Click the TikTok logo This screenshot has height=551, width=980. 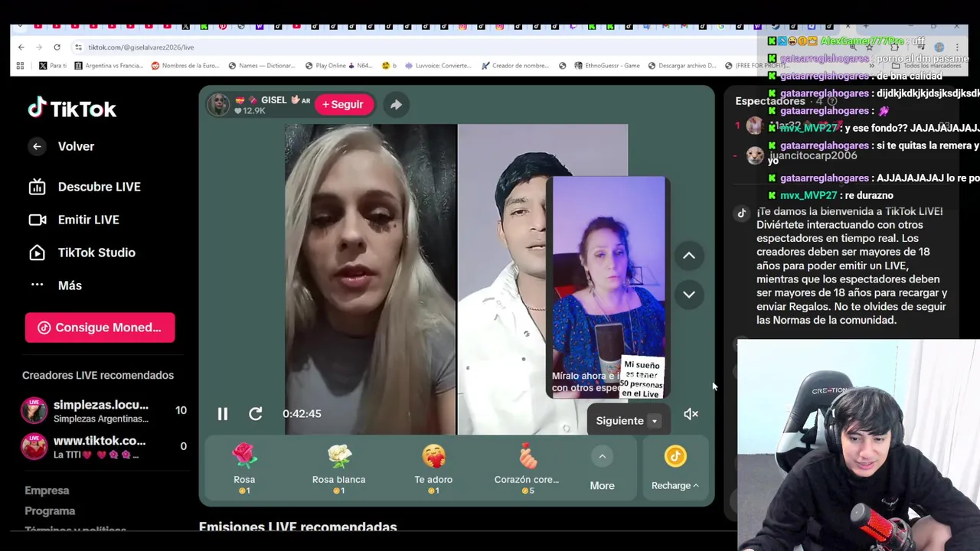click(x=72, y=109)
